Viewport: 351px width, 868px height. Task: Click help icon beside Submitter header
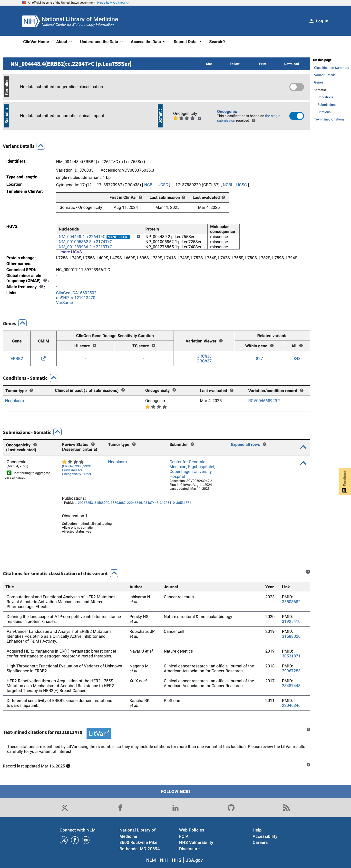pyautogui.click(x=192, y=444)
